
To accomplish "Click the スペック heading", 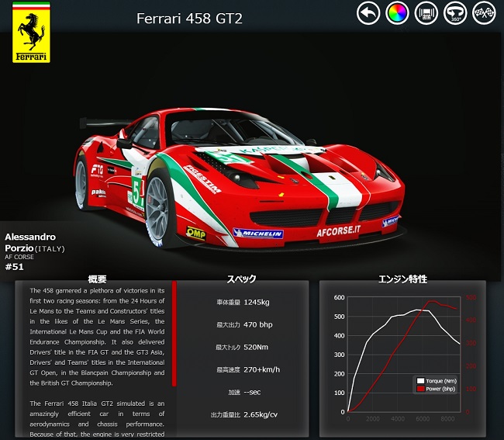I will pos(242,279).
